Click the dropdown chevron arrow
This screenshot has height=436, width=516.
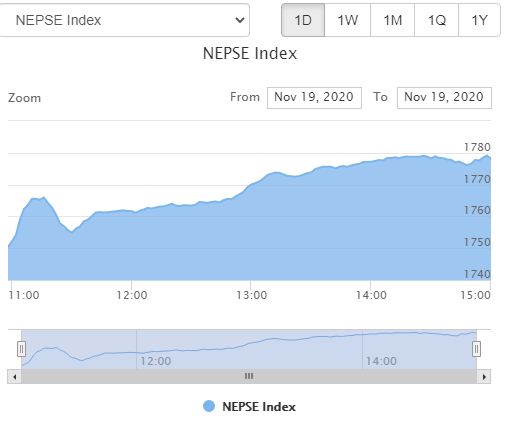pos(240,20)
